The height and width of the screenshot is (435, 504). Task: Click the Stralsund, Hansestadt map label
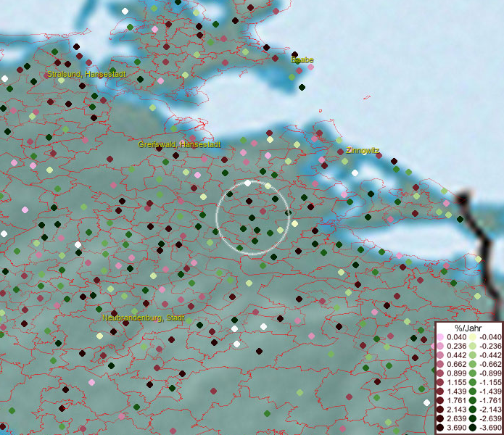86,74
